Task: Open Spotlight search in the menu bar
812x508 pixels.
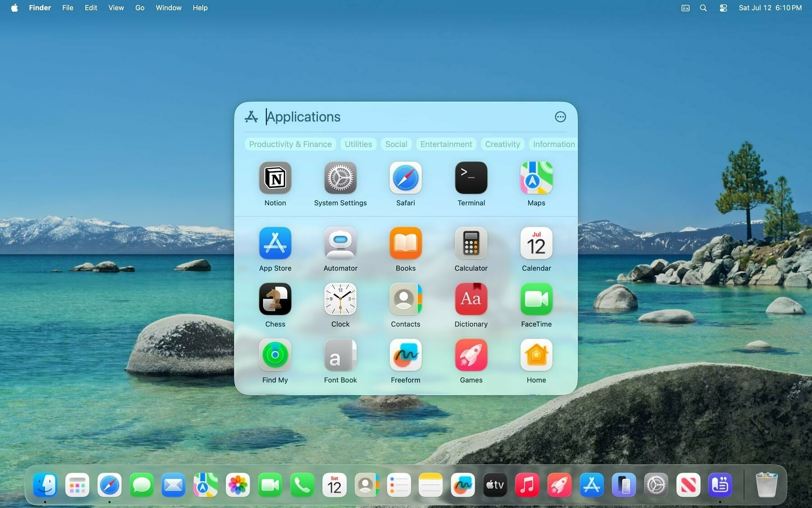Action: pyautogui.click(x=703, y=8)
